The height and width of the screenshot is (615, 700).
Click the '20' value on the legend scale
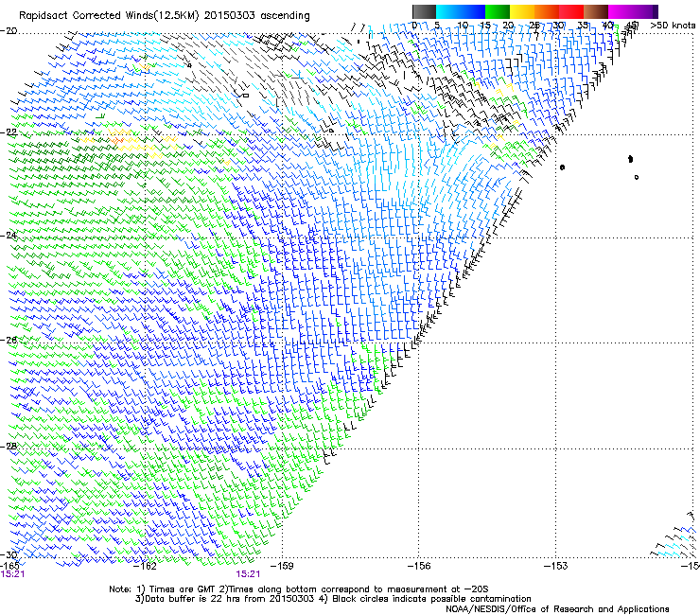(508, 26)
